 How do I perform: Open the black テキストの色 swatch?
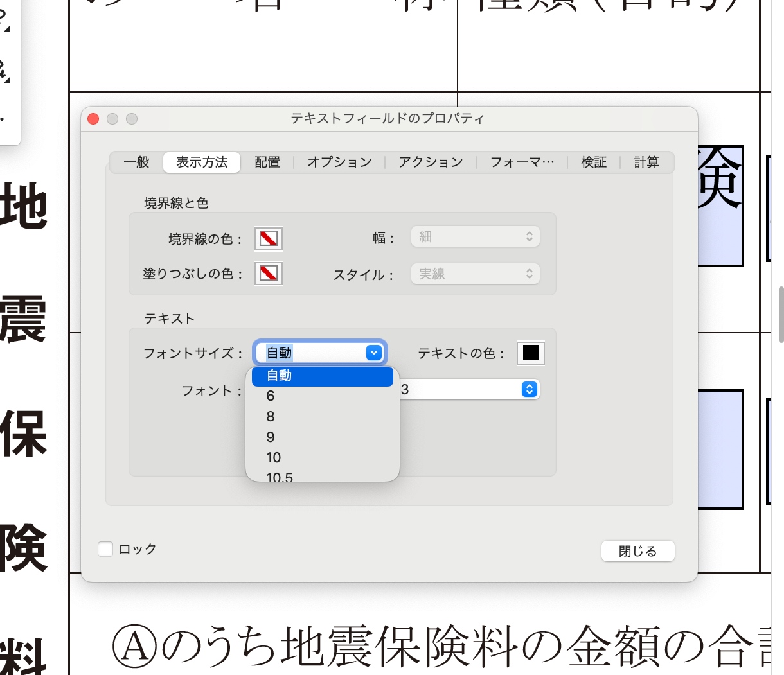point(531,353)
